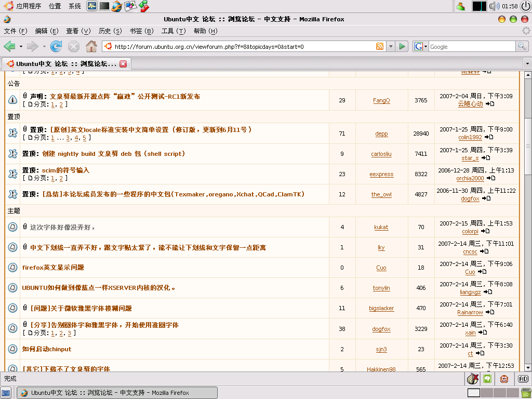Click the power button in top panel
The height and width of the screenshot is (399, 532).
pos(526,6)
